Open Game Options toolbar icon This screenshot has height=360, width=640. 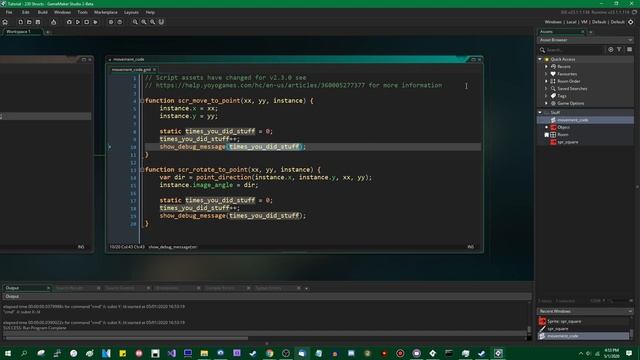pyautogui.click(x=111, y=22)
